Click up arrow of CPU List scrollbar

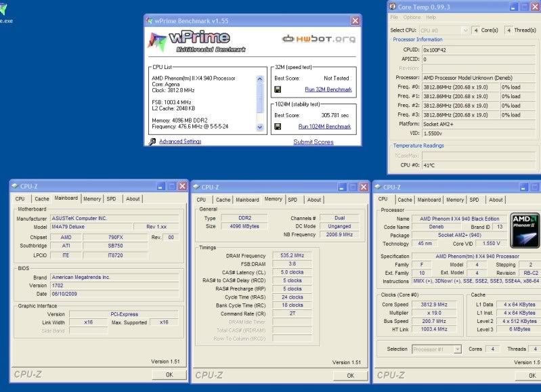pyautogui.click(x=260, y=79)
